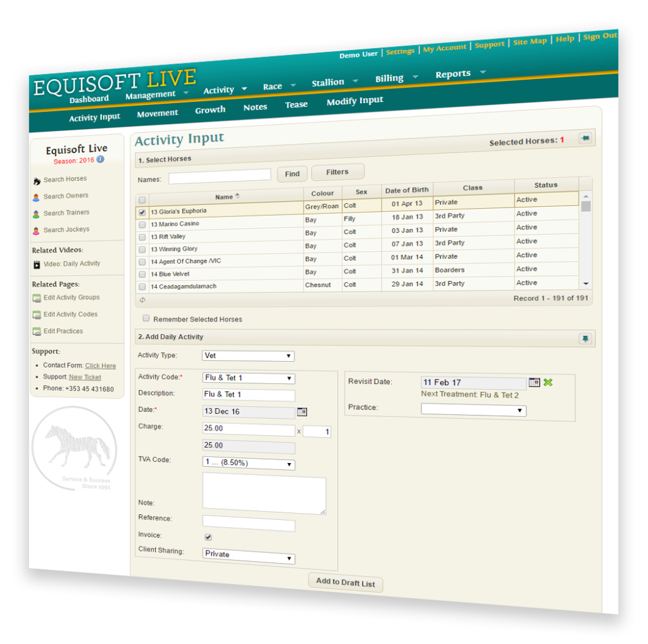Click the Edit Activity Groups page icon
Screen dimensions: 648x644
pos(37,297)
